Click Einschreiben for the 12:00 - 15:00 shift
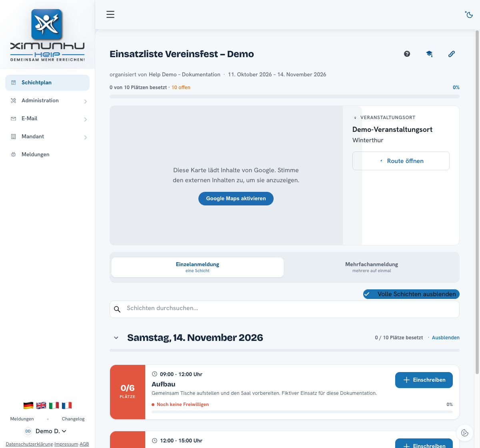This screenshot has width=480, height=448. (424, 444)
